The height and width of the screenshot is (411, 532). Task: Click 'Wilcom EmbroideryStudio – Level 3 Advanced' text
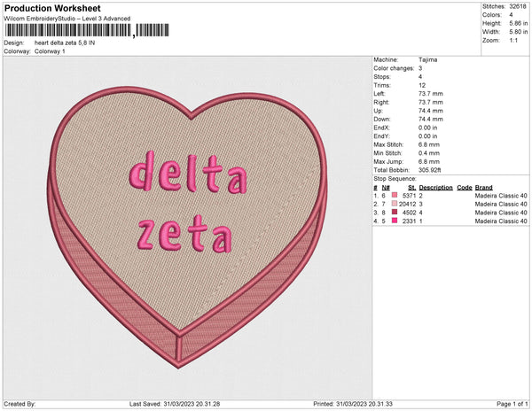(x=67, y=19)
